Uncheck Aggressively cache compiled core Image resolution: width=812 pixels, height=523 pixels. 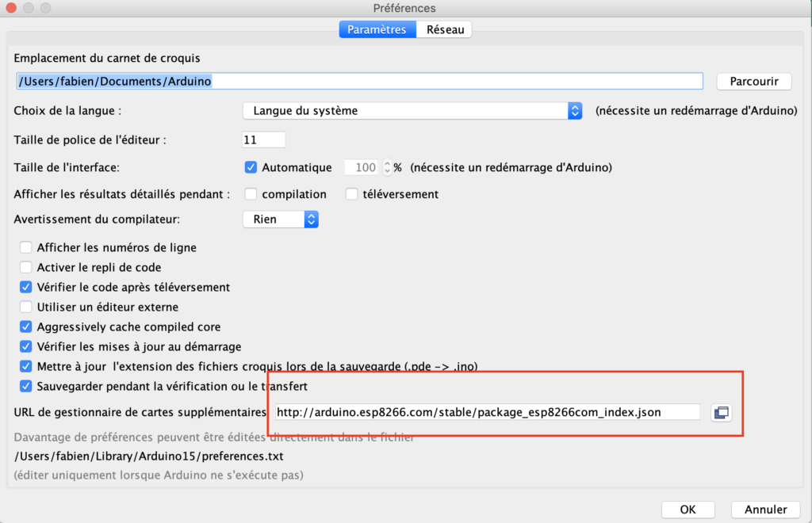tap(26, 326)
